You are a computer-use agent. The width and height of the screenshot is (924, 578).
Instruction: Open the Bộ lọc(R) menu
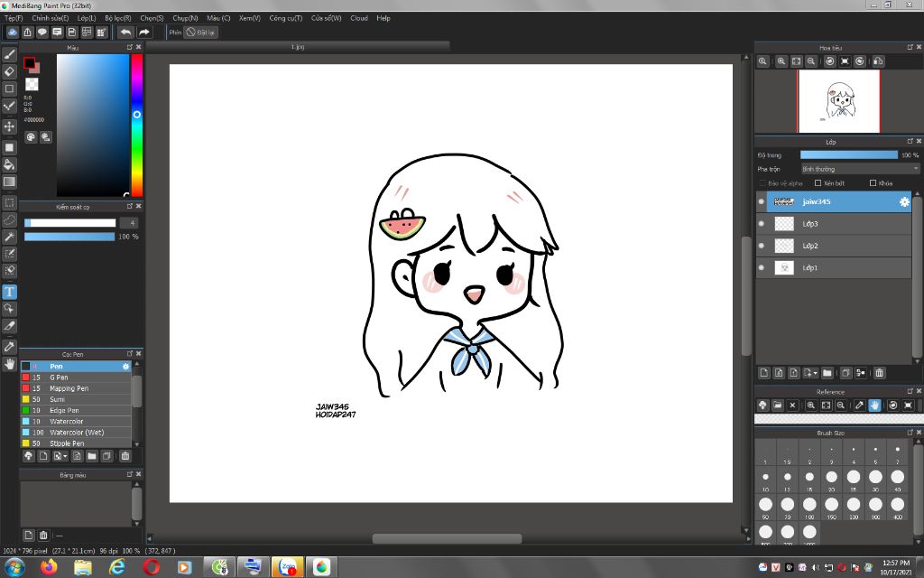point(118,18)
